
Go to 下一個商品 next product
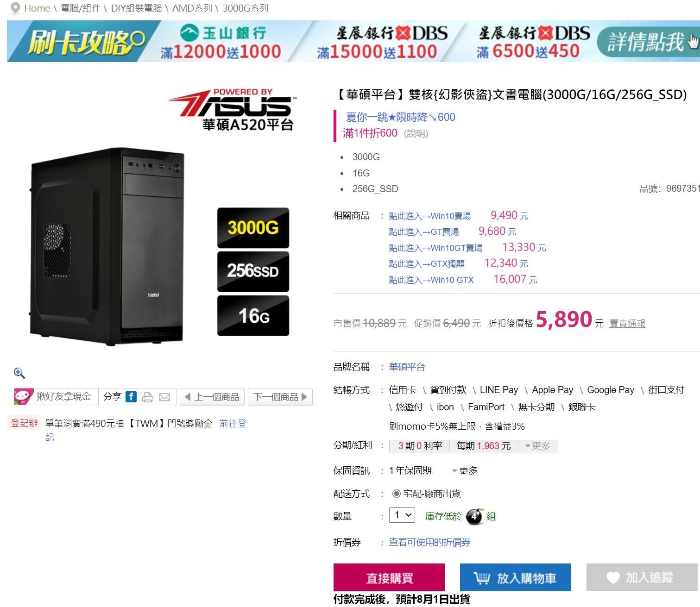(x=280, y=397)
